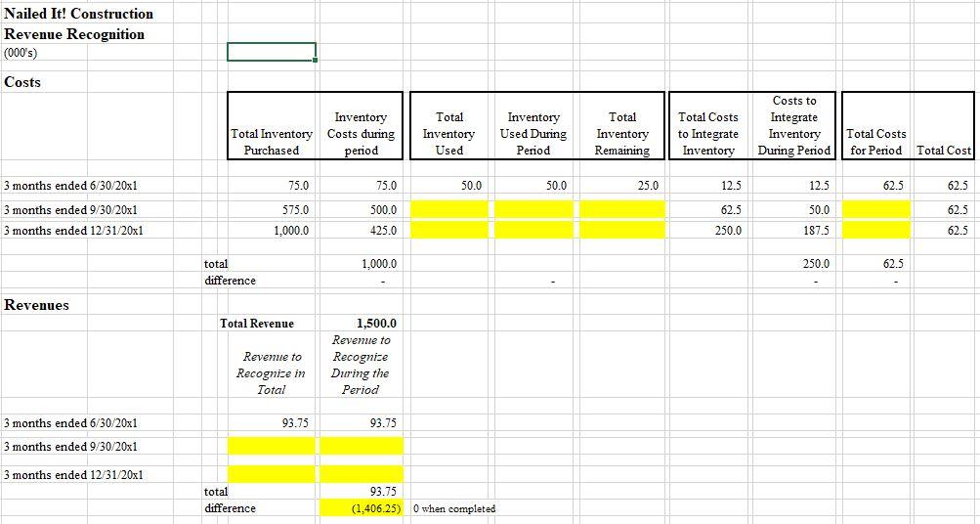Click 50.0 under Inventory Used During Period

(556, 186)
